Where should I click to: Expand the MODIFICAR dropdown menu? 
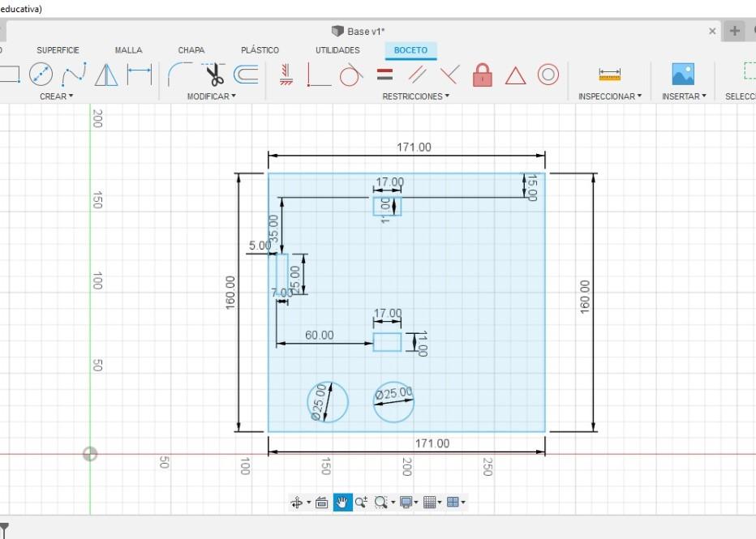tap(211, 96)
